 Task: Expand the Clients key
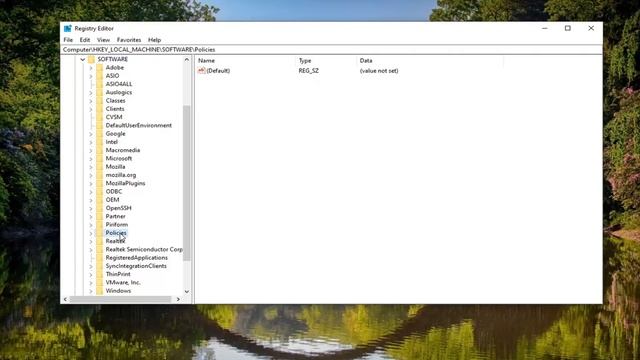tap(91, 109)
